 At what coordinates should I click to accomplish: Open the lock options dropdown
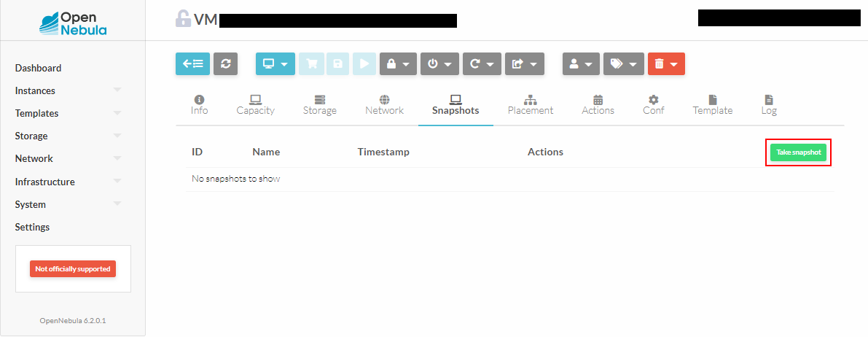coord(398,63)
